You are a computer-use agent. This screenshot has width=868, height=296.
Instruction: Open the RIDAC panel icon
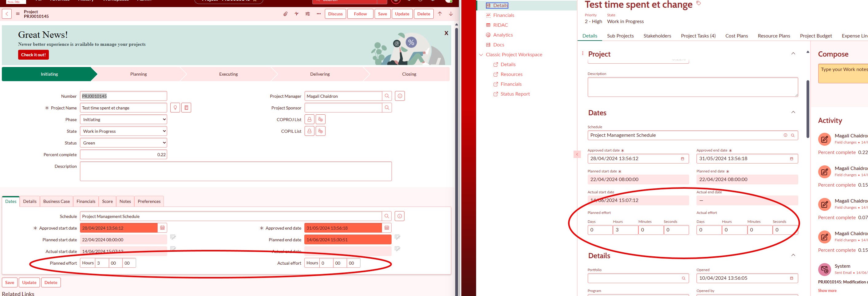[500, 25]
